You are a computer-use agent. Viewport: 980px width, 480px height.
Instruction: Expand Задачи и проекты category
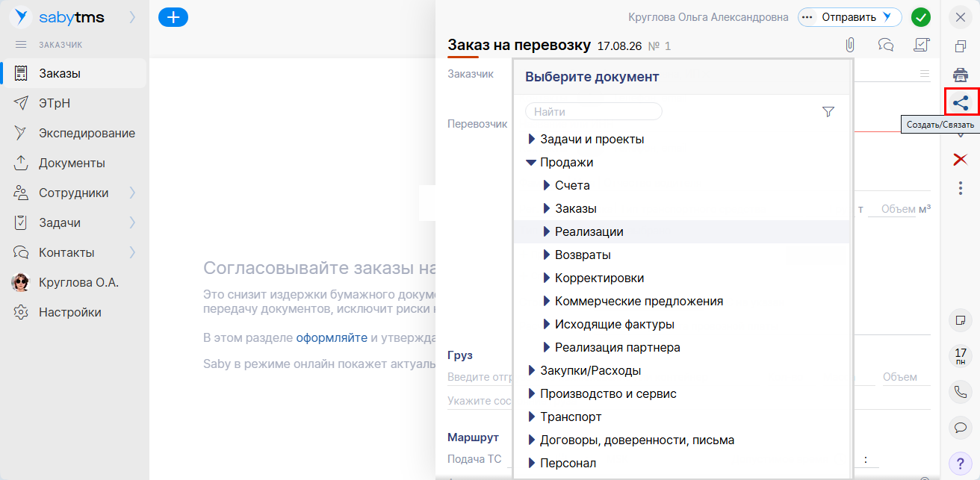pos(532,139)
